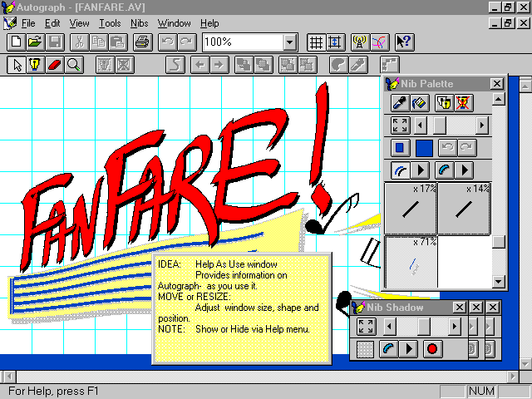This screenshot has width=532, height=399.
Task: Open the Tools menu
Action: [x=110, y=23]
